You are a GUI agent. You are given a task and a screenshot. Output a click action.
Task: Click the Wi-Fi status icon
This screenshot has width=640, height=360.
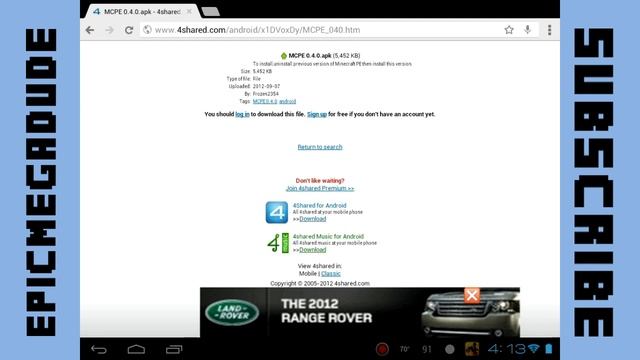533,349
